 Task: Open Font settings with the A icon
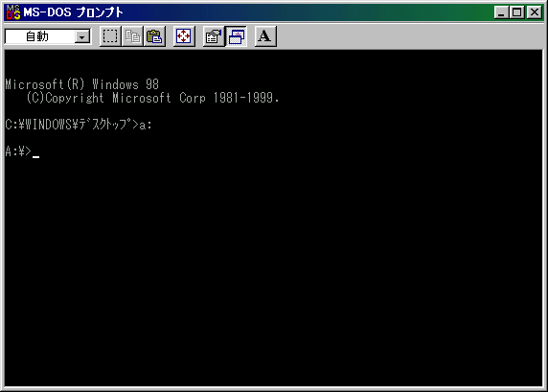[265, 36]
